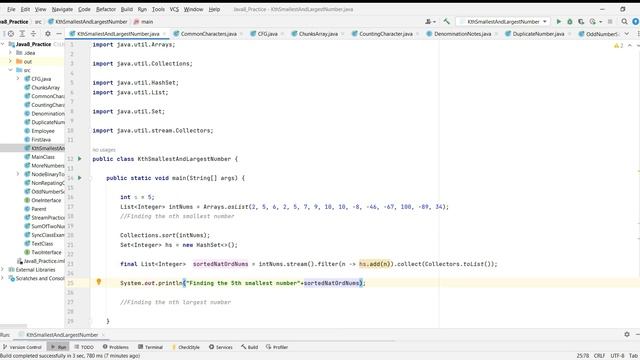Close the KthSmallestAndLargestNumber.java editor tab

pyautogui.click(x=164, y=34)
